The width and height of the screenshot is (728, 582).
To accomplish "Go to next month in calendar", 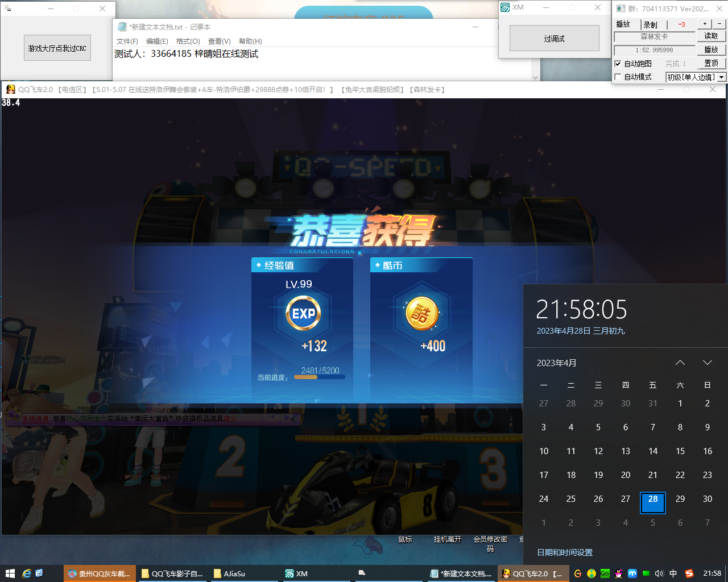I will point(708,363).
